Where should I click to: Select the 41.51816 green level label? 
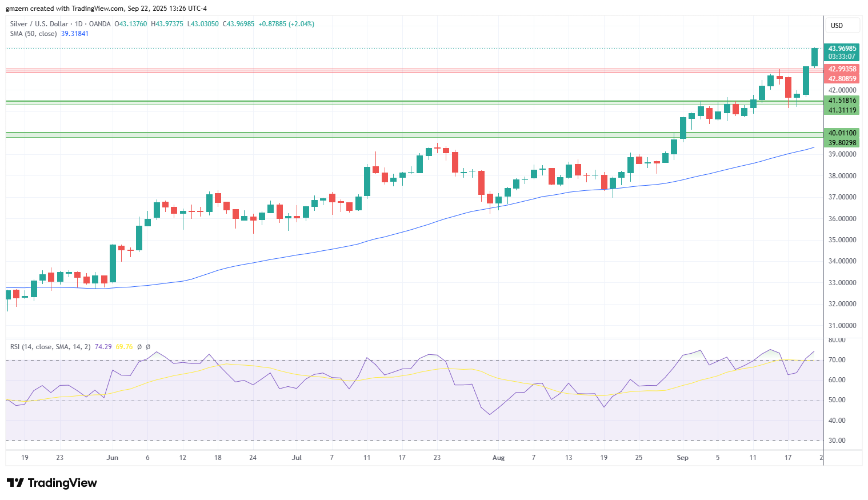coord(842,101)
